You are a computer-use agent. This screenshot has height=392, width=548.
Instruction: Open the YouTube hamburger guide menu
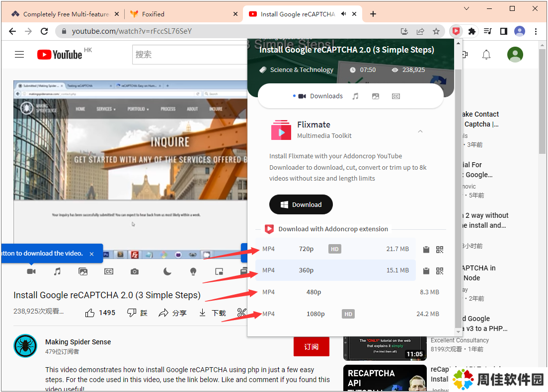(x=19, y=55)
